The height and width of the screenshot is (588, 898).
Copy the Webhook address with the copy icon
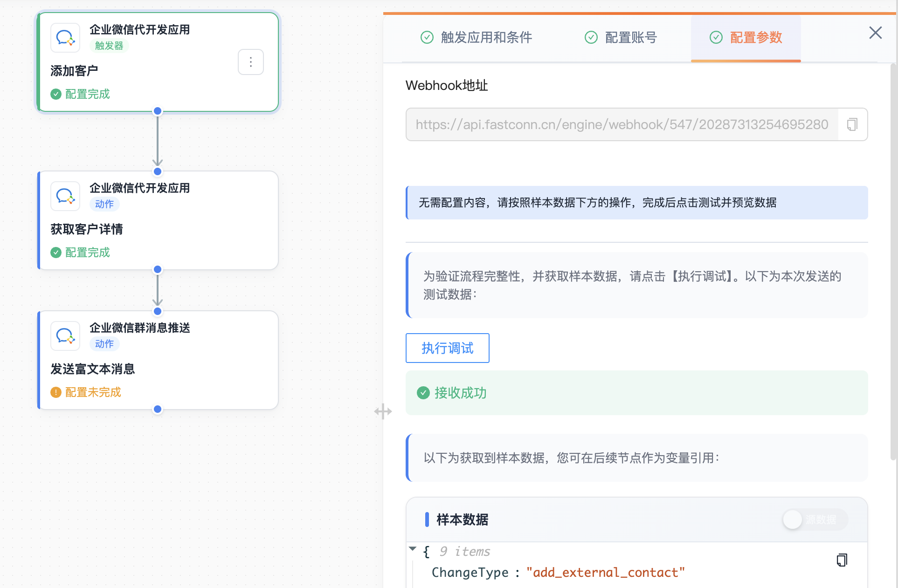(852, 124)
